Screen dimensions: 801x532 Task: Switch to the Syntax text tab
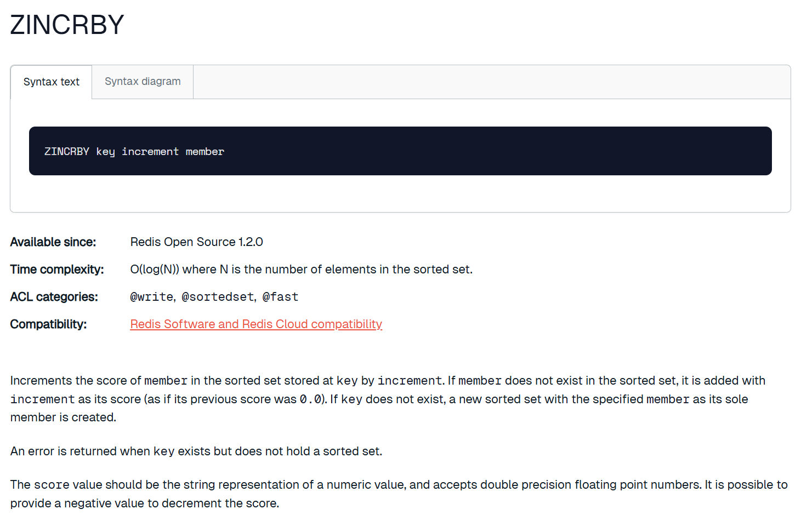point(51,82)
